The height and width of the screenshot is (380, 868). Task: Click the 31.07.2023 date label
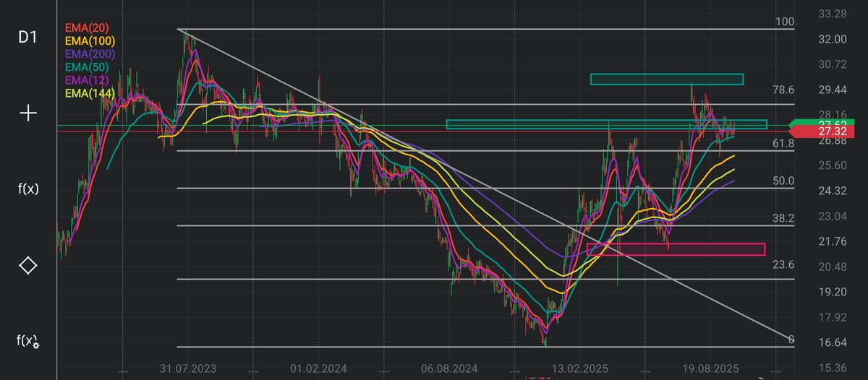tap(187, 368)
